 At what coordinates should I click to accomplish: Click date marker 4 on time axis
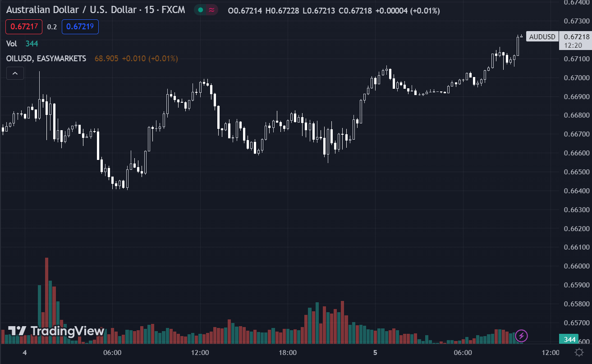pos(25,352)
